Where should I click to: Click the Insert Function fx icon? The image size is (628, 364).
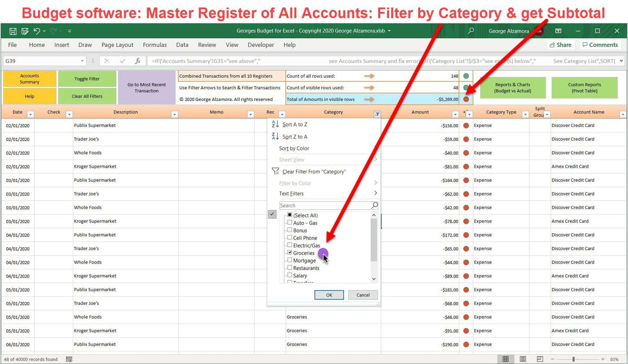pos(137,61)
